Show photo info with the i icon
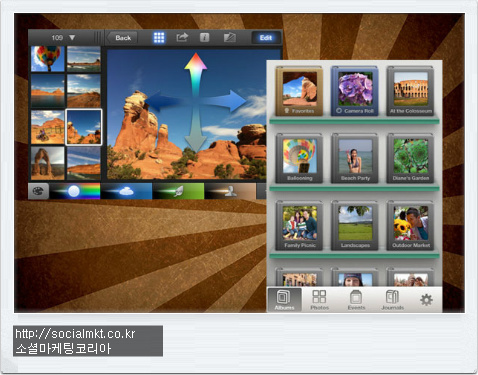478x375 pixels. [204, 37]
